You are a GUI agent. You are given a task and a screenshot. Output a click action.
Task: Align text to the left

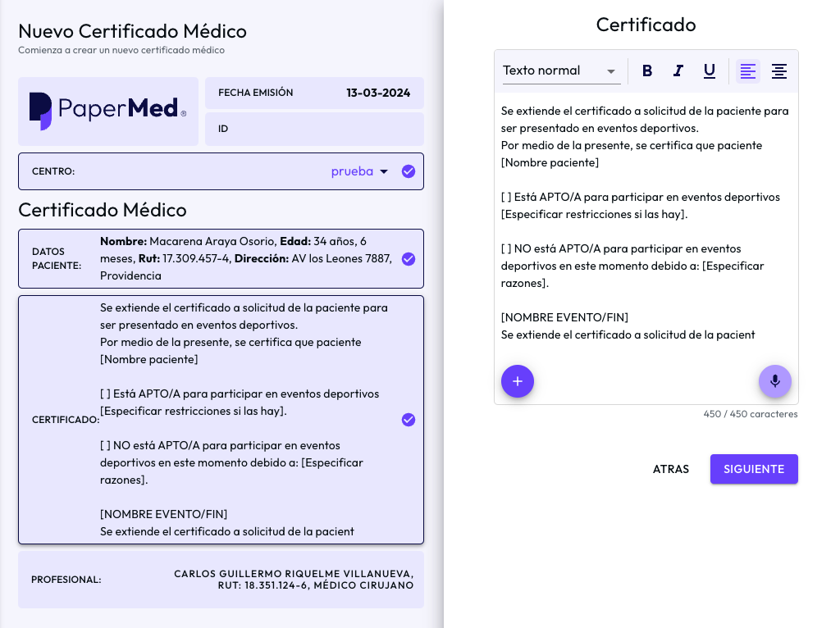748,71
